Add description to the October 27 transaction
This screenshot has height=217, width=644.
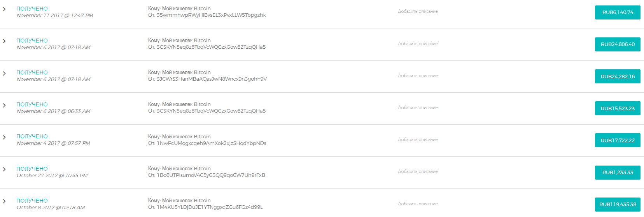pyautogui.click(x=418, y=172)
